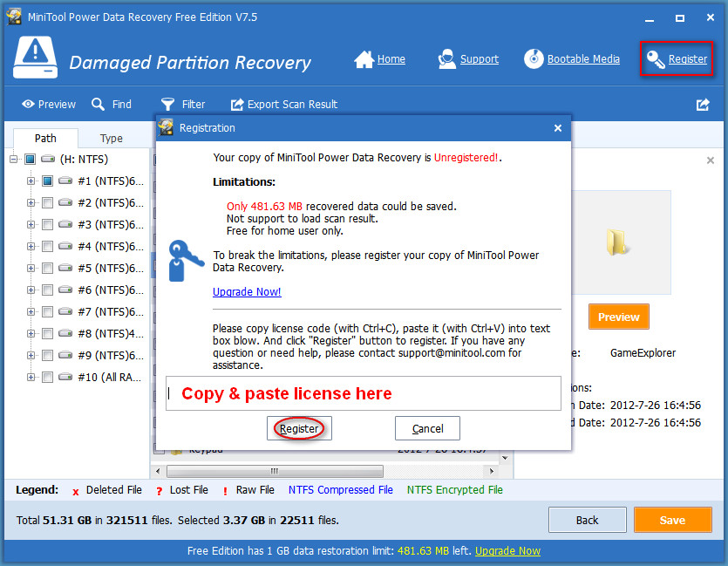728x566 pixels.
Task: Switch to the Path tab
Action: pos(45,139)
